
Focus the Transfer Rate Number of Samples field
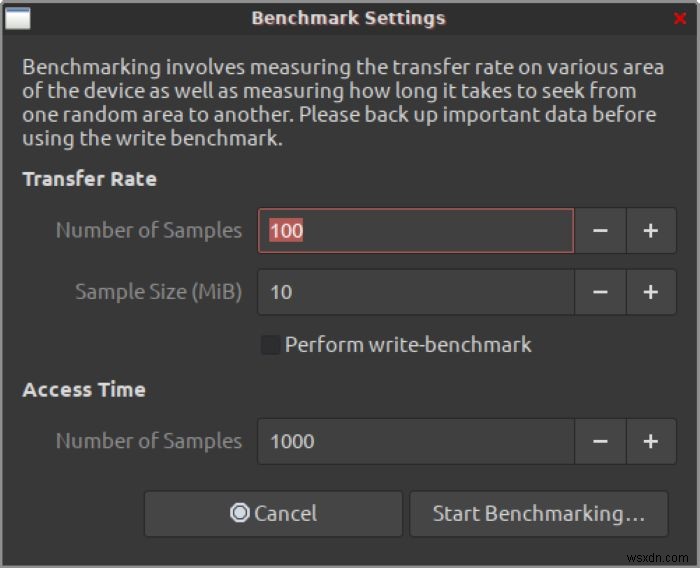click(415, 231)
